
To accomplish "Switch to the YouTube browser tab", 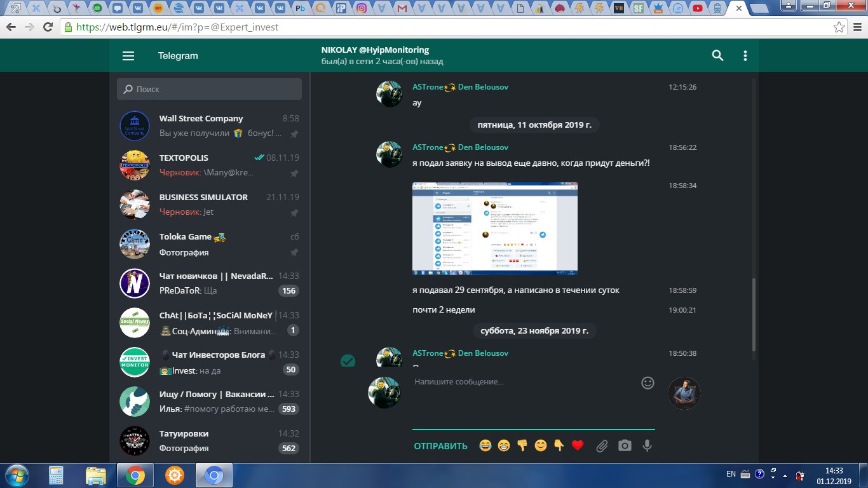I will coord(698,8).
